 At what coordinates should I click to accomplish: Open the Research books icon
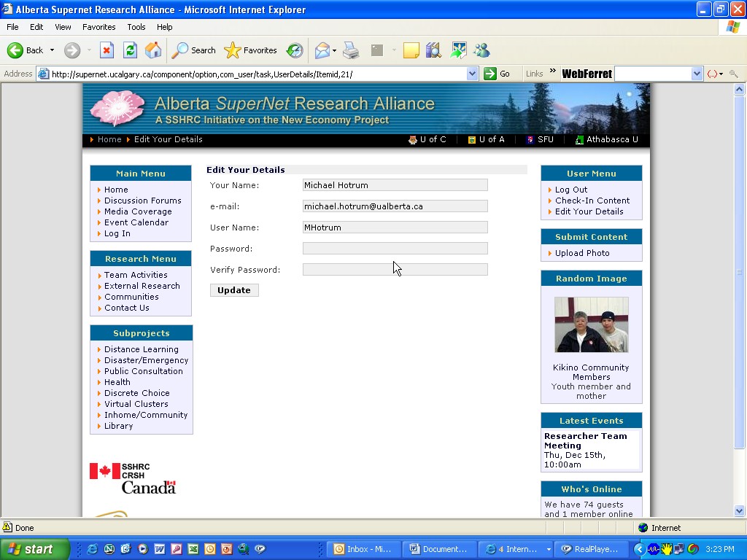[x=433, y=50]
